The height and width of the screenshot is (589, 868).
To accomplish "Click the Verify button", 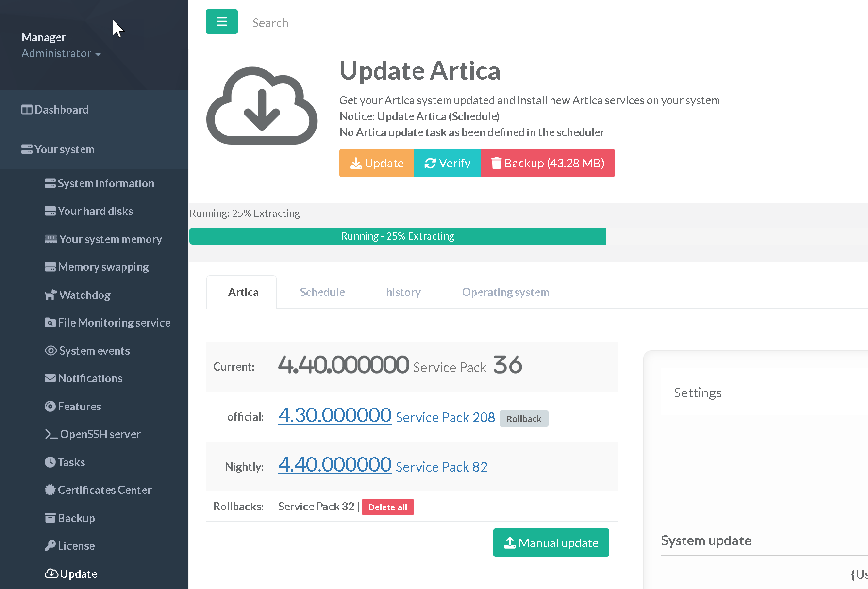I will click(447, 163).
